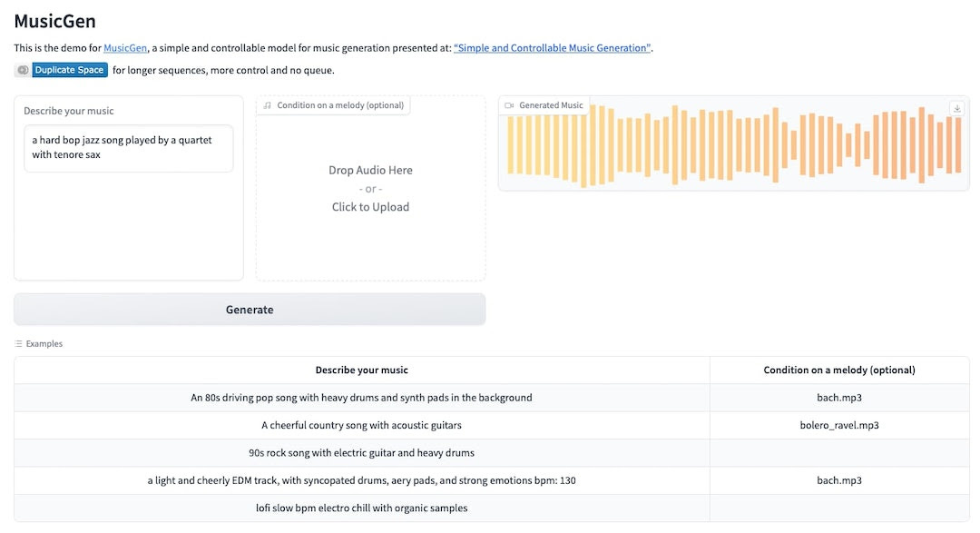This screenshot has width=980, height=533.
Task: Click the Condition on a melody column header
Action: tap(839, 370)
